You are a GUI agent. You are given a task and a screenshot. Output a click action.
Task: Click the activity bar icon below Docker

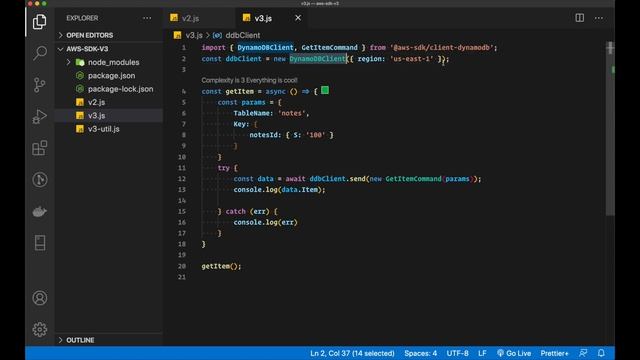tap(40, 243)
